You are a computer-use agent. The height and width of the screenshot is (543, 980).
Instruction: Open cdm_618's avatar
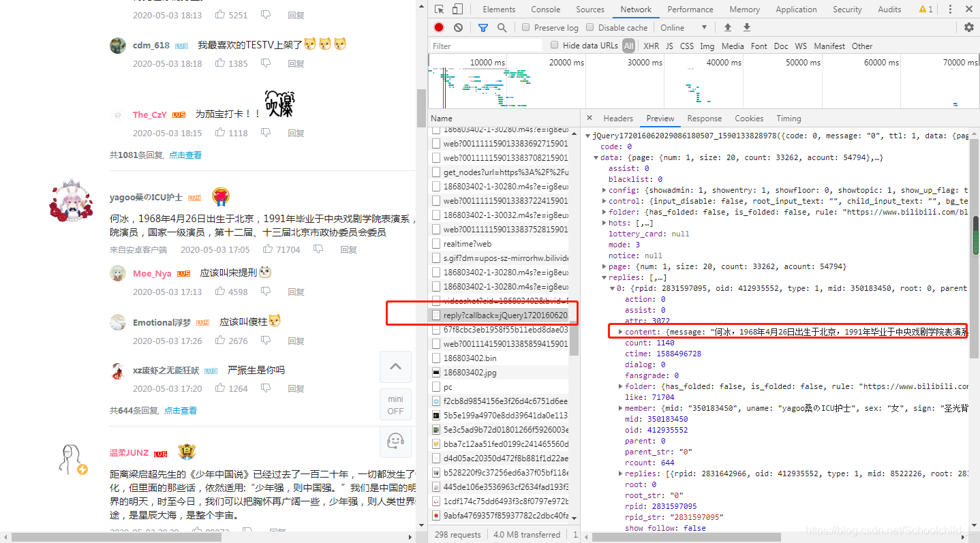point(118,45)
